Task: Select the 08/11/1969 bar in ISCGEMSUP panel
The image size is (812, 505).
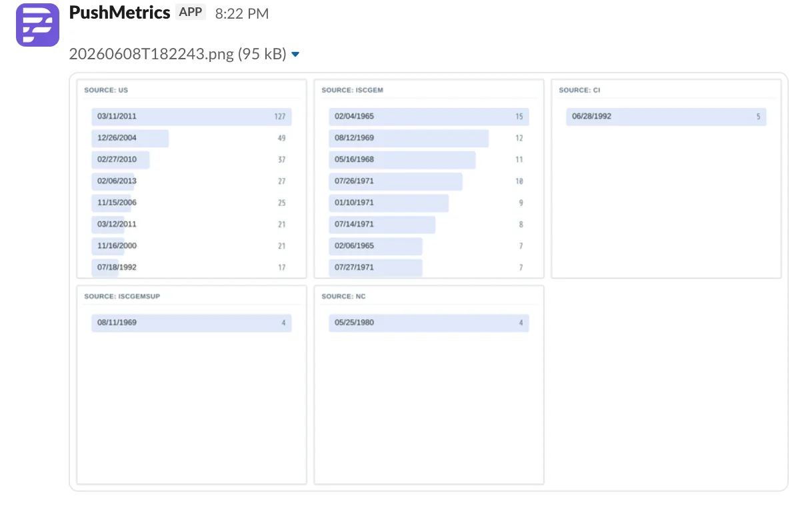Action: [191, 323]
